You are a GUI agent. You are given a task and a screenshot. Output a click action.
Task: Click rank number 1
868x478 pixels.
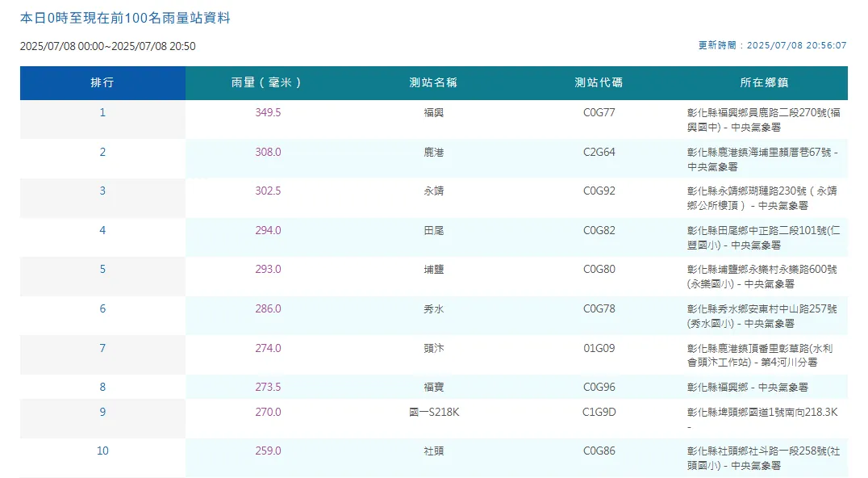click(x=102, y=113)
